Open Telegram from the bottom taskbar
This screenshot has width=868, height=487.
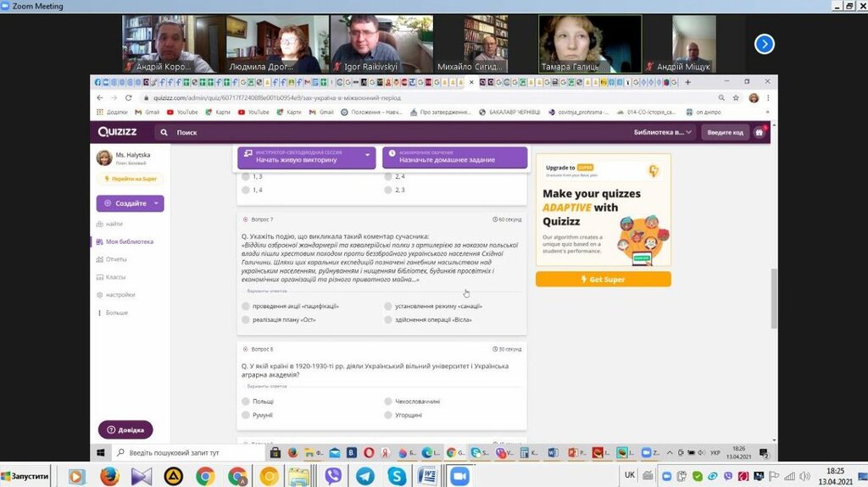click(x=364, y=476)
